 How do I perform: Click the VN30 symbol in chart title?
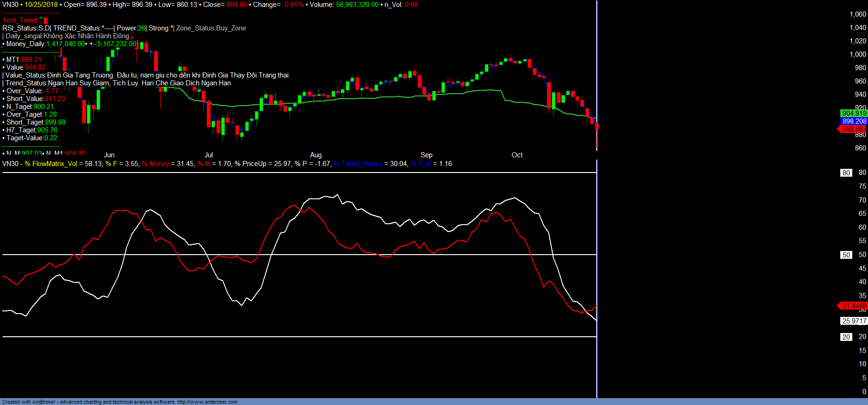click(x=10, y=5)
